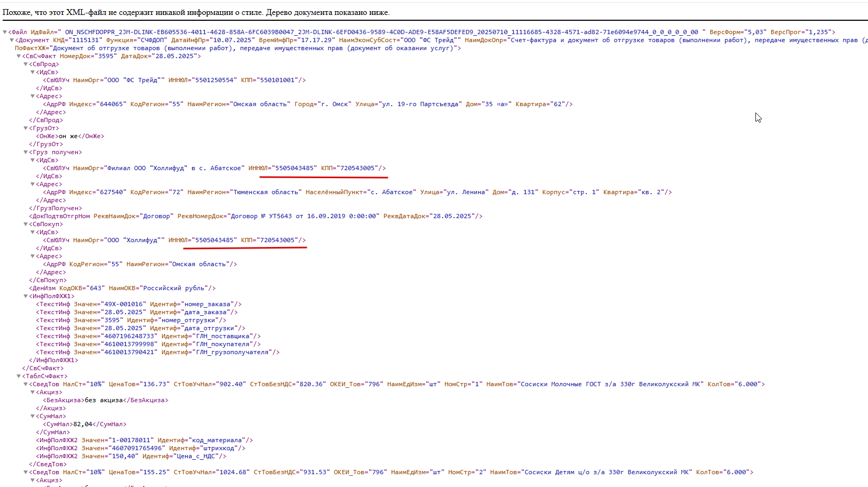The image size is (868, 487).
Task: Click ВерсФорм "5,03" attribute
Action: 738,32
